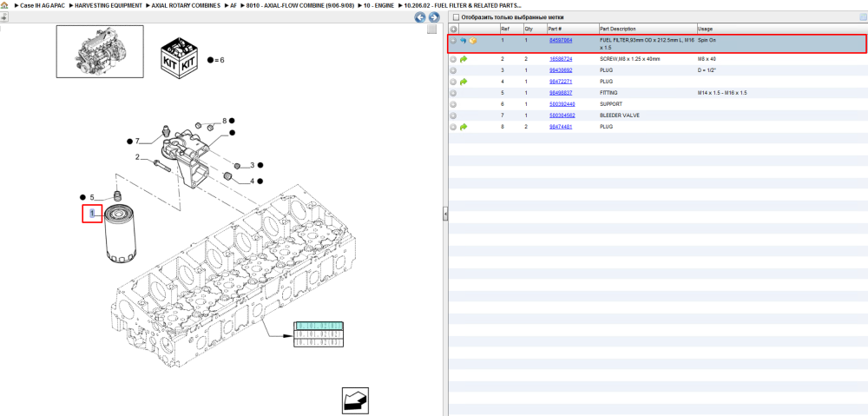
Task: Click the blue arrow icon on the FUEL FILTER row
Action: (x=464, y=41)
